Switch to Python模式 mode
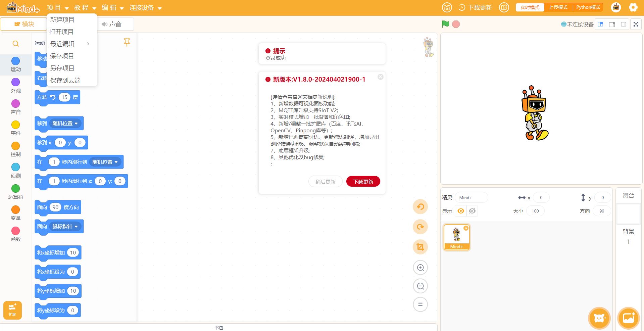Image resolution: width=644 pixels, height=331 pixels. point(588,7)
